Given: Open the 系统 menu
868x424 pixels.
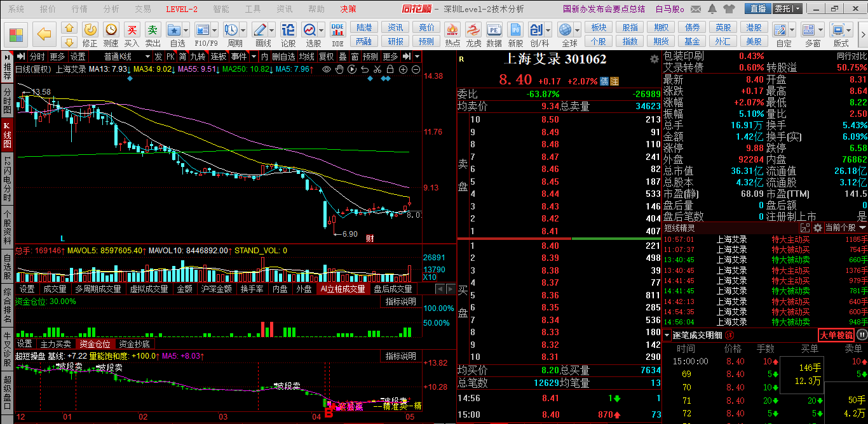Looking at the screenshot, I should (16, 9).
